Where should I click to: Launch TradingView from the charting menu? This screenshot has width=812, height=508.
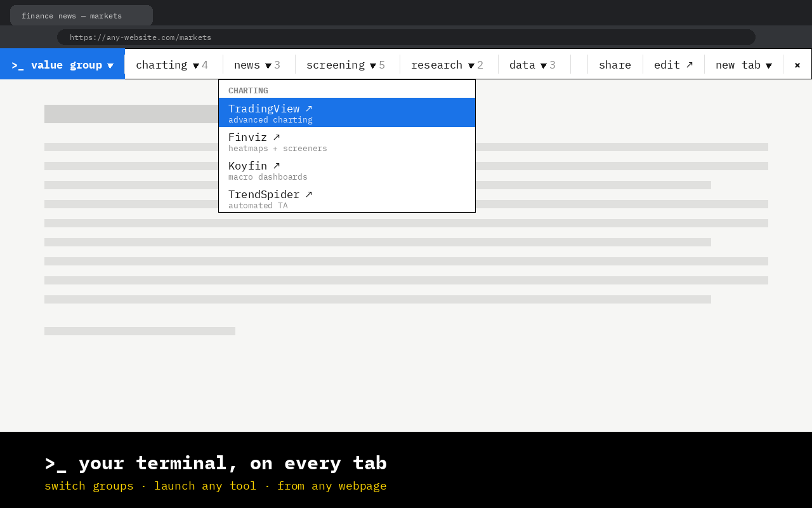(x=347, y=112)
